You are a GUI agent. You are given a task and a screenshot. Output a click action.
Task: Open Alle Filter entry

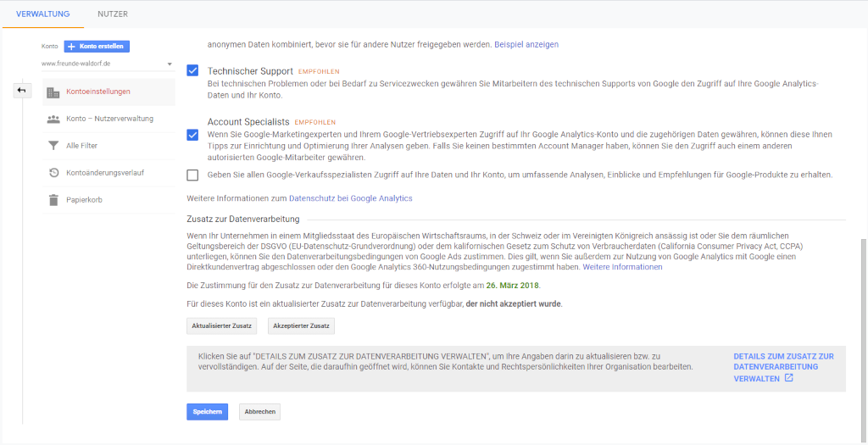pyautogui.click(x=109, y=146)
